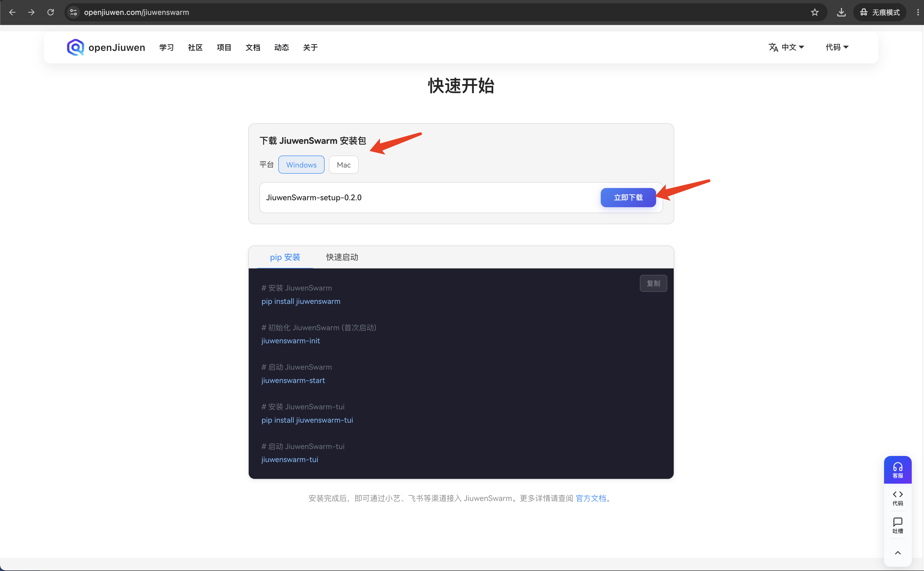Viewport: 924px width, 571px height.
Task: Expand the 代码 dropdown in header
Action: (837, 47)
